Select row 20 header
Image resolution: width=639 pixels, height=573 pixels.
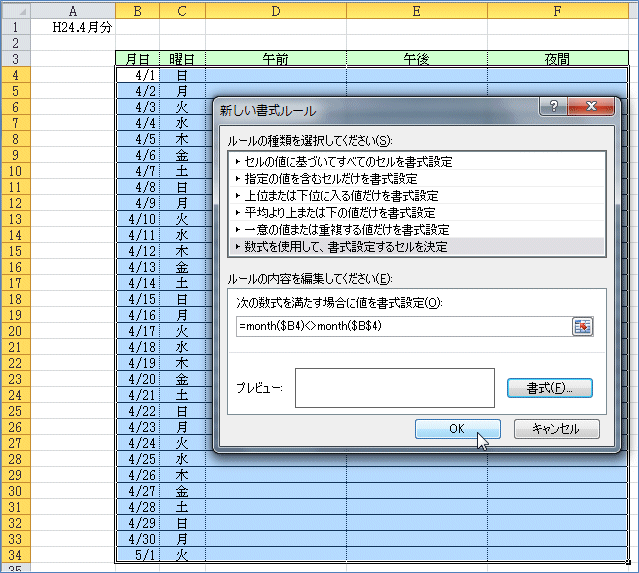[x=15, y=331]
